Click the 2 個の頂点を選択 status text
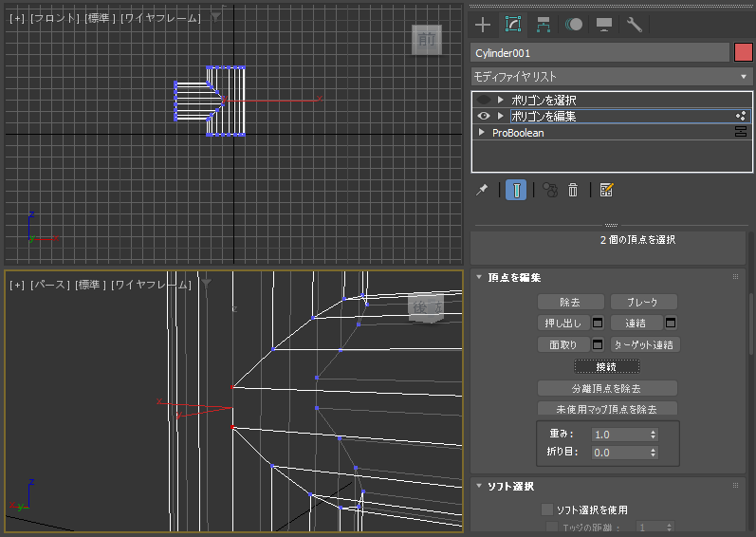Image resolution: width=756 pixels, height=537 pixels. click(x=637, y=240)
